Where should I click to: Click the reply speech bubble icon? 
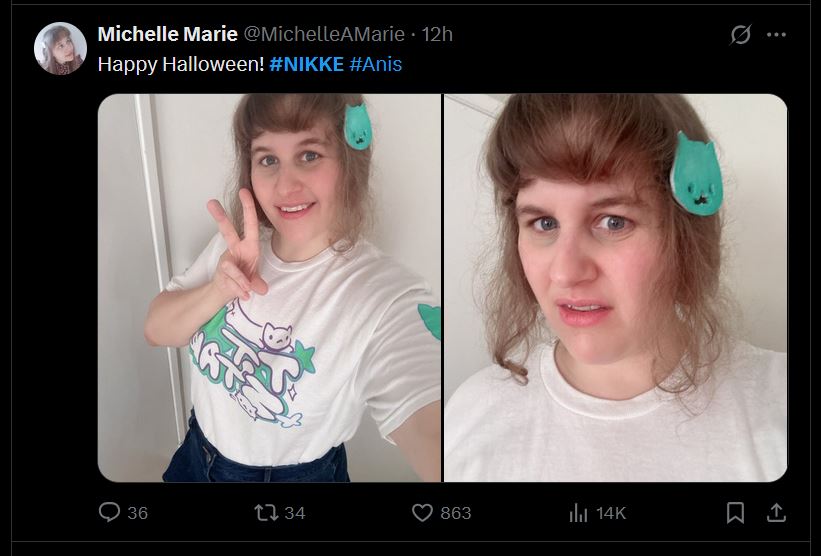tap(109, 512)
